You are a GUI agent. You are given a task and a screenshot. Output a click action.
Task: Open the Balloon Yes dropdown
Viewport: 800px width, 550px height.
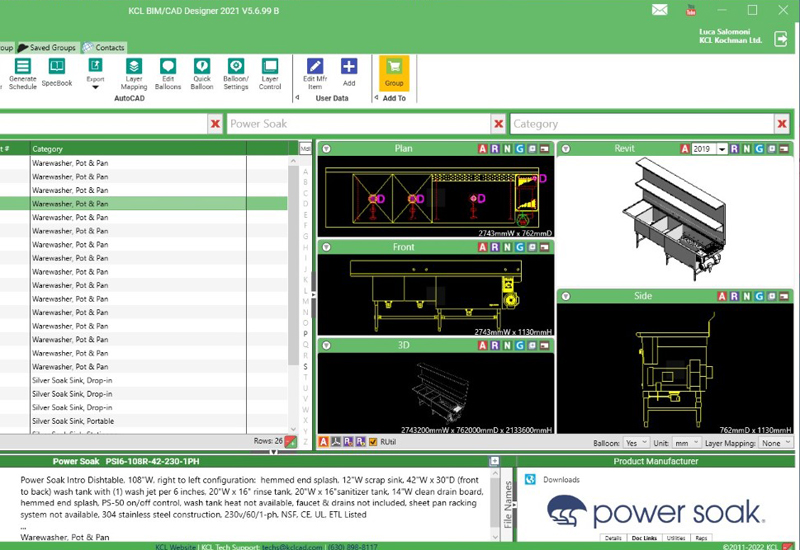click(636, 442)
